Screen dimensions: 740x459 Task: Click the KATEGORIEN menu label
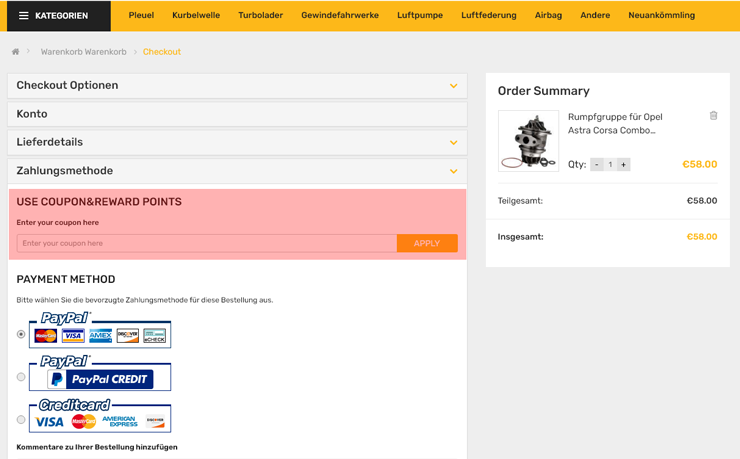(61, 16)
